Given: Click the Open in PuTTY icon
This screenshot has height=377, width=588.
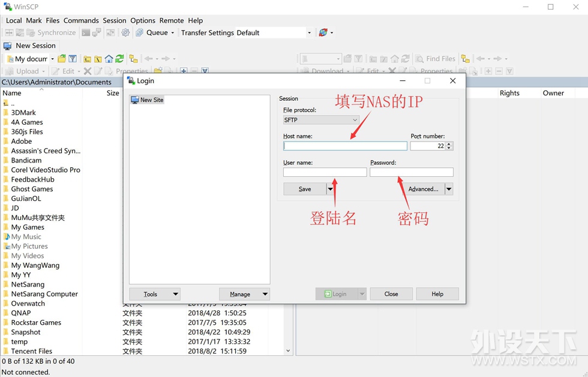Looking at the screenshot, I should click(x=97, y=32).
